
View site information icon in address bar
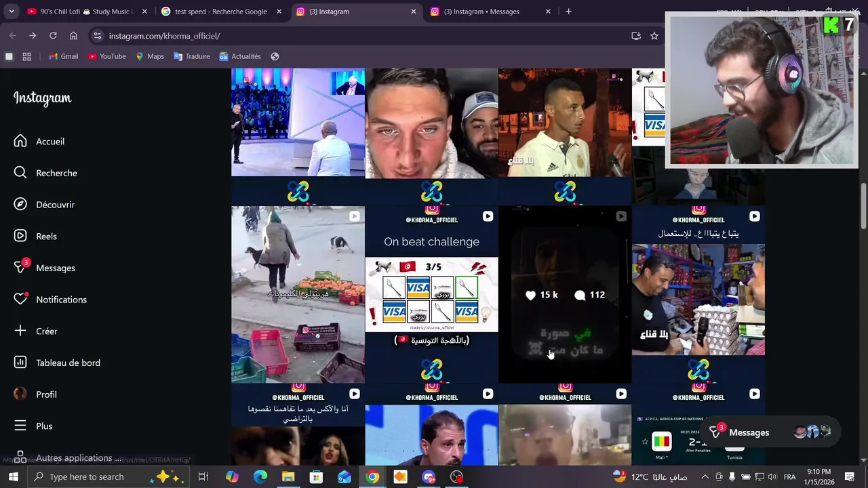(x=98, y=36)
